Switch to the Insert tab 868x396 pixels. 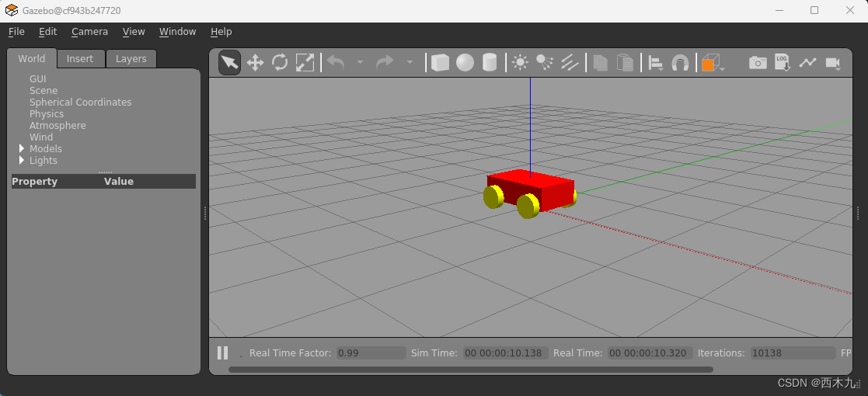80,59
